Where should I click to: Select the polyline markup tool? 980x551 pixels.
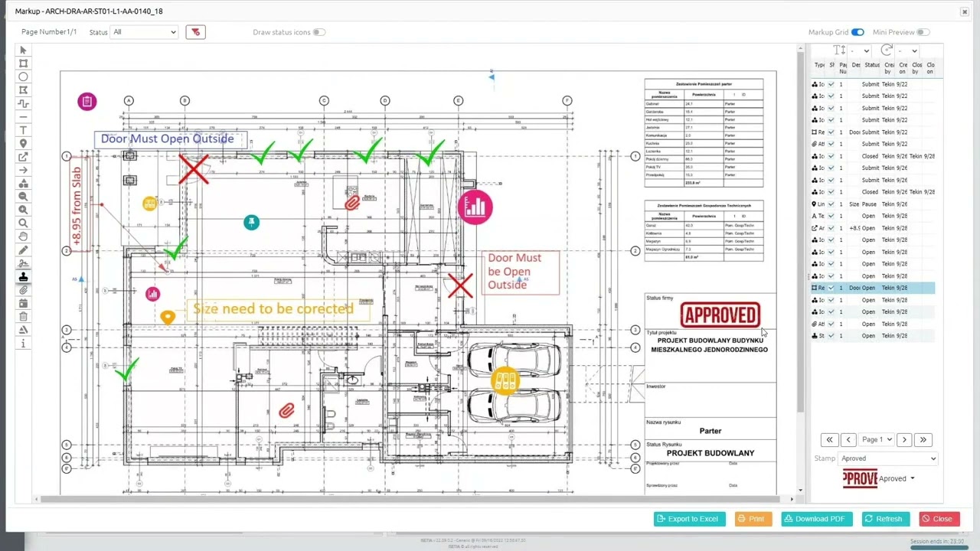(23, 103)
